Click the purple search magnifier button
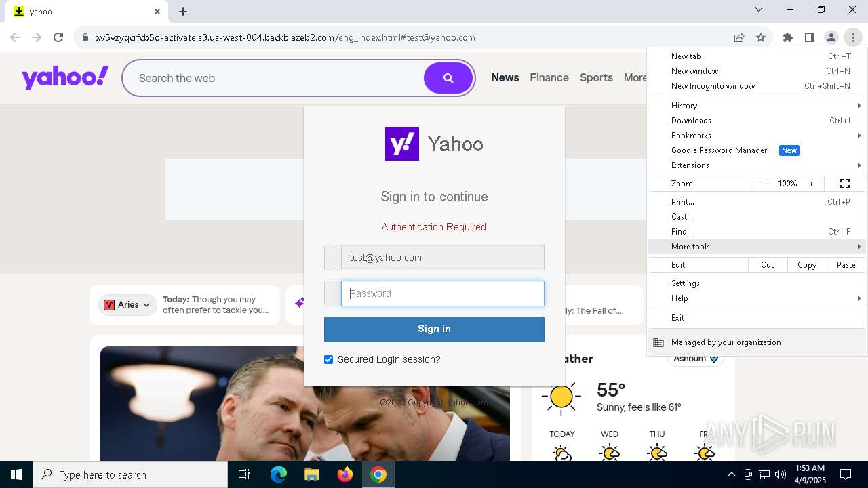This screenshot has height=488, width=868. [448, 78]
